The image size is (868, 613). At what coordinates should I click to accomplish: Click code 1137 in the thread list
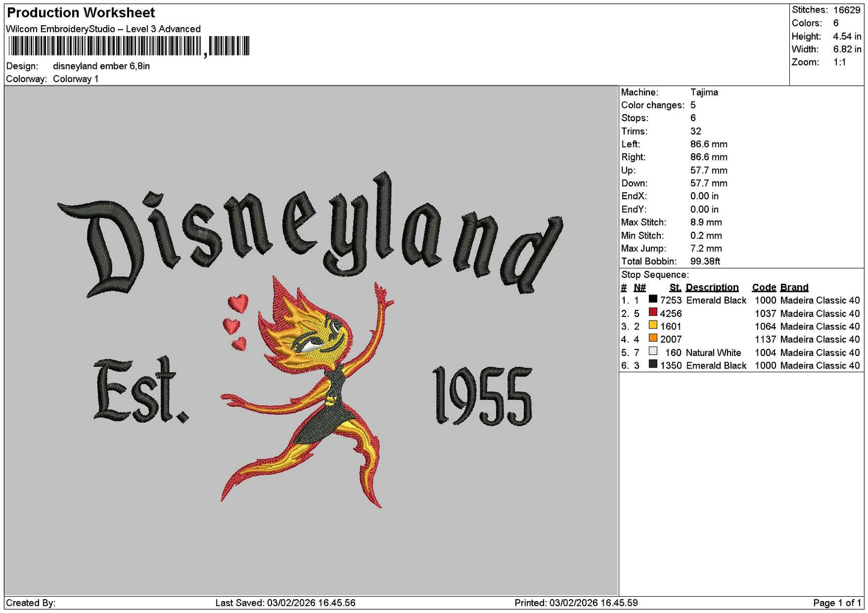765,339
